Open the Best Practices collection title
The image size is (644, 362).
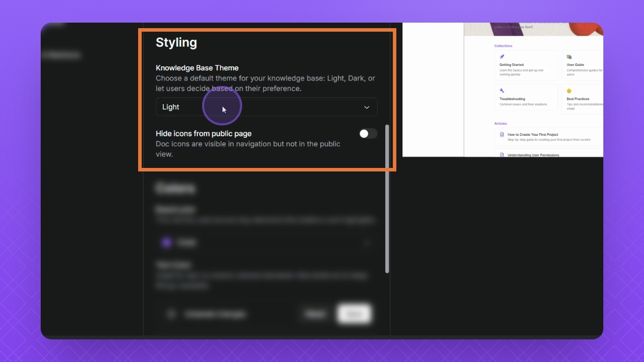tap(578, 99)
